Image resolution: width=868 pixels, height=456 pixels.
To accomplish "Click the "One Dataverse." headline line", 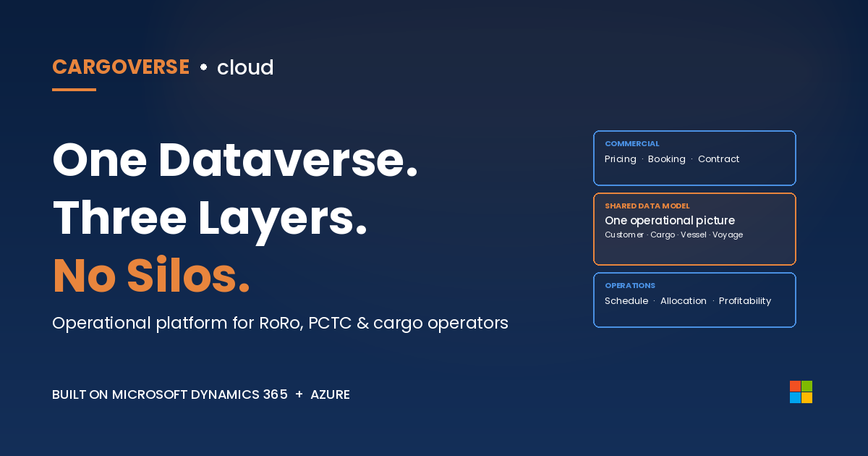I will coord(235,160).
